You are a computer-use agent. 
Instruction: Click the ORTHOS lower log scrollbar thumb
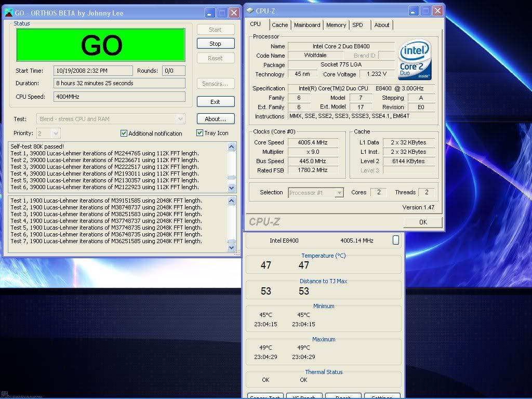click(x=231, y=241)
